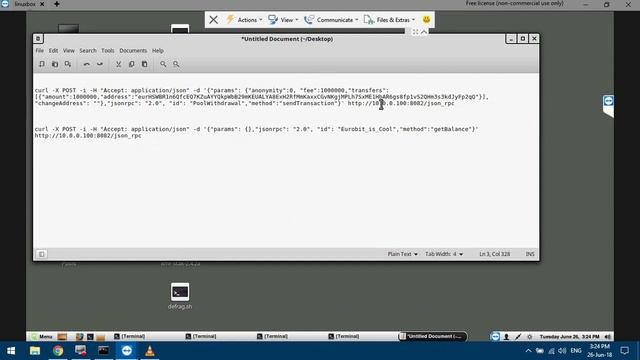Redo the last undone edit
This screenshot has width=640, height=360.
pos(100,64)
